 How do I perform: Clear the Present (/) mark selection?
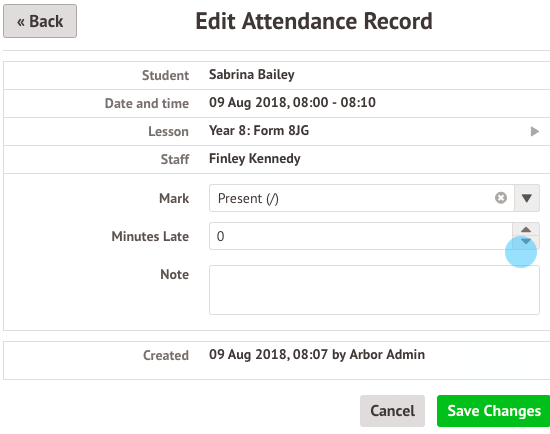pos(501,198)
